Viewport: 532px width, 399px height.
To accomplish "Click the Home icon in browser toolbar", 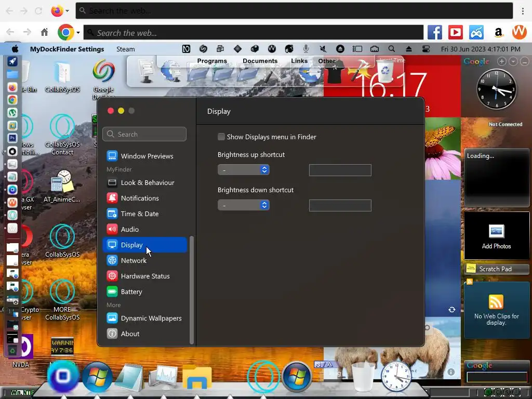I will (45, 32).
